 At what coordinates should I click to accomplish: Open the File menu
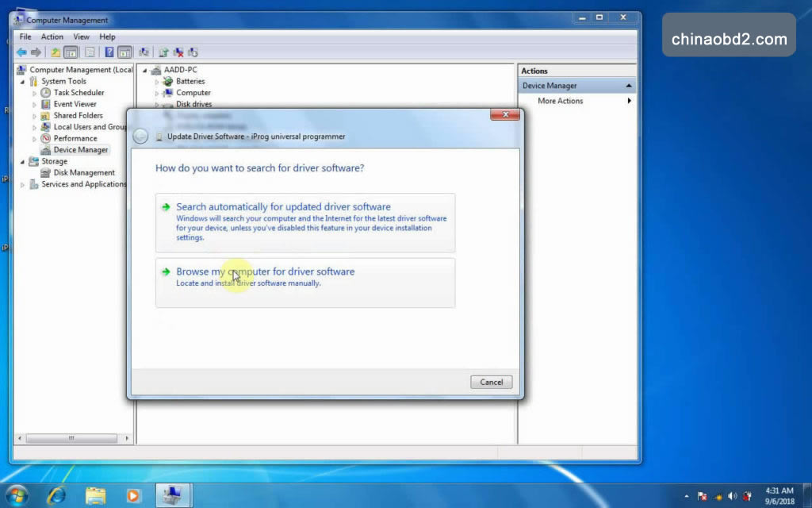point(25,37)
